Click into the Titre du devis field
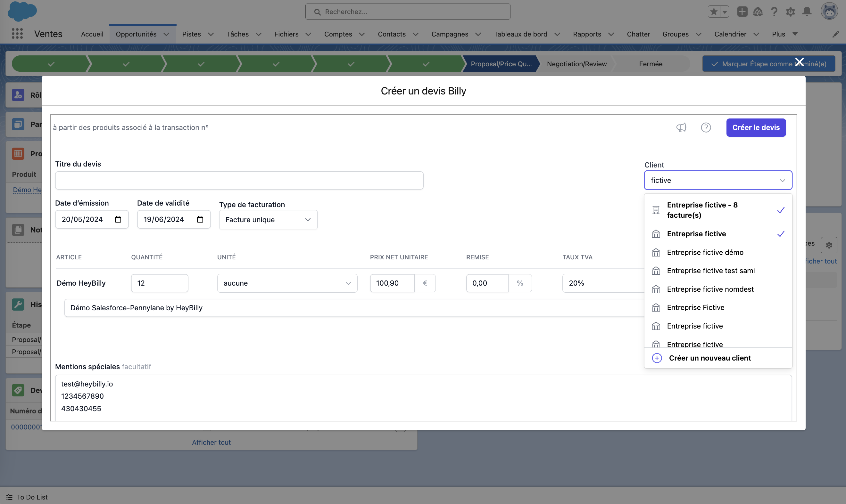 tap(239, 180)
